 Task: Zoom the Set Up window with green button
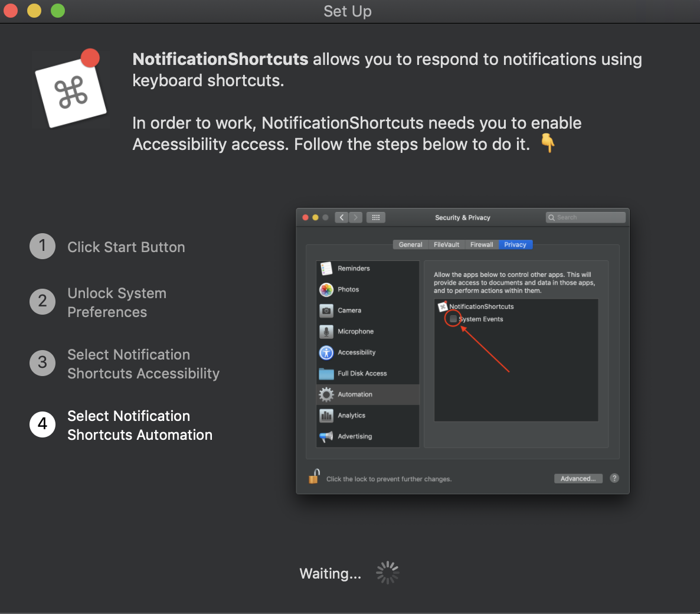[58, 10]
